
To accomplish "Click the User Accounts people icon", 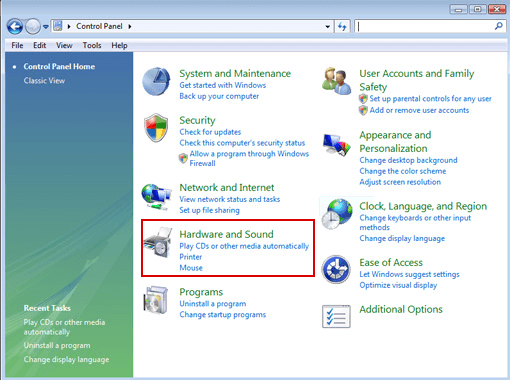I will [336, 81].
